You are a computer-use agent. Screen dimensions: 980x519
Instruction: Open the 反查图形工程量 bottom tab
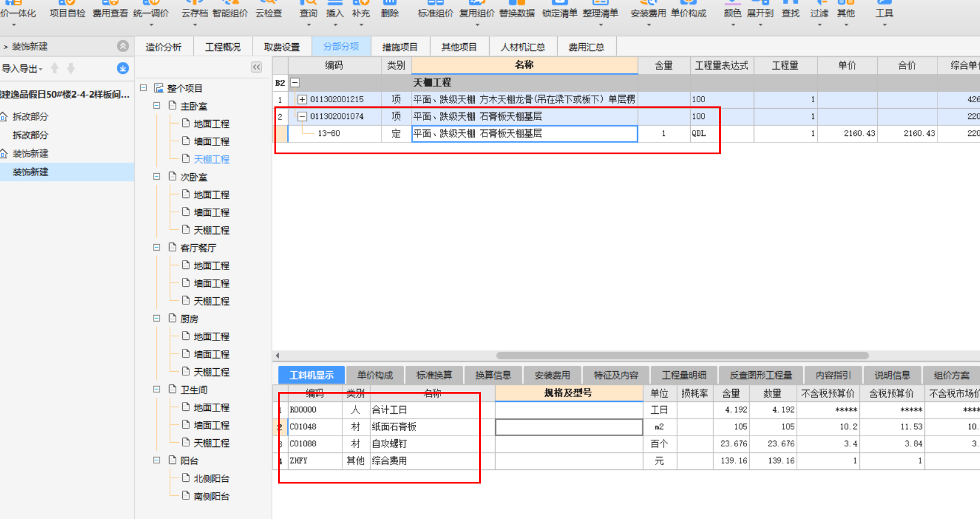coord(761,375)
